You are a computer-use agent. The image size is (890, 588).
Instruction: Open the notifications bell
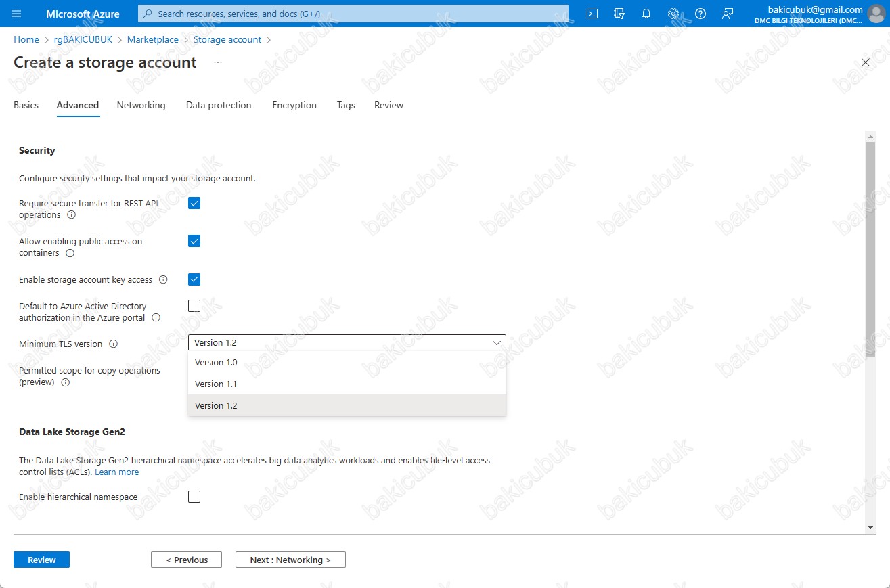point(646,14)
